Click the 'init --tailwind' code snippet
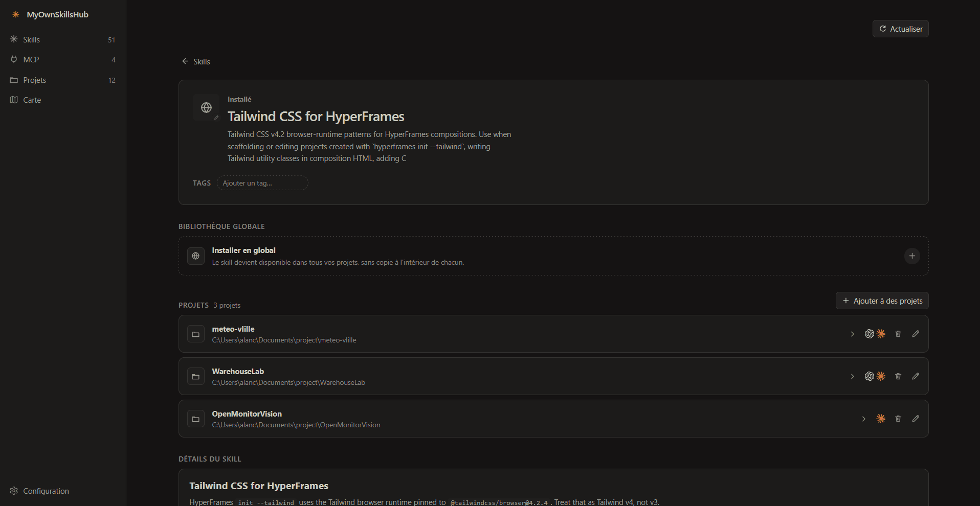The height and width of the screenshot is (506, 980). point(266,502)
